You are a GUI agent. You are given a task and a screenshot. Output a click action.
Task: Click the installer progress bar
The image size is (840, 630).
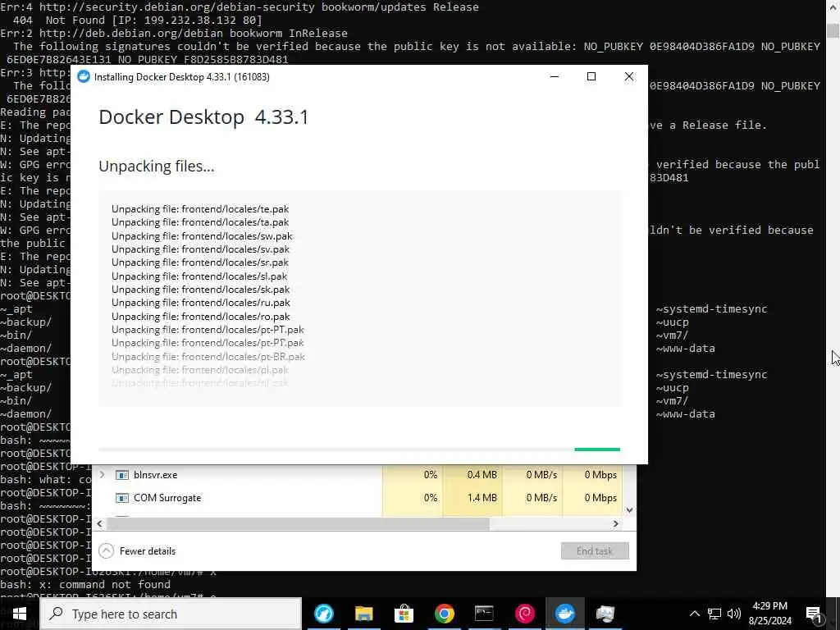pos(359,450)
